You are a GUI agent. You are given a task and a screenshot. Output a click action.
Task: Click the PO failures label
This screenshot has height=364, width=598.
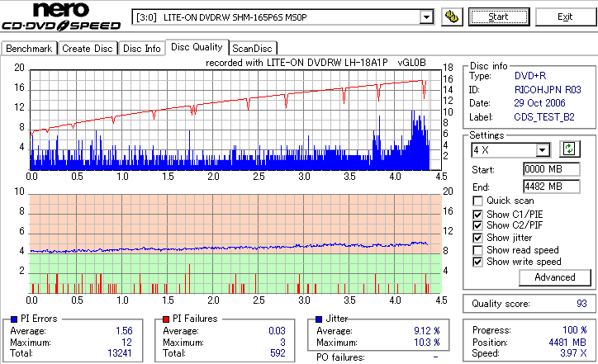340,357
